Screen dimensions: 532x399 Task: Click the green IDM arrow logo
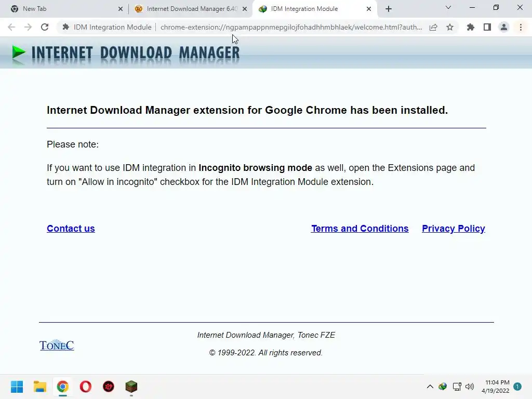18,52
